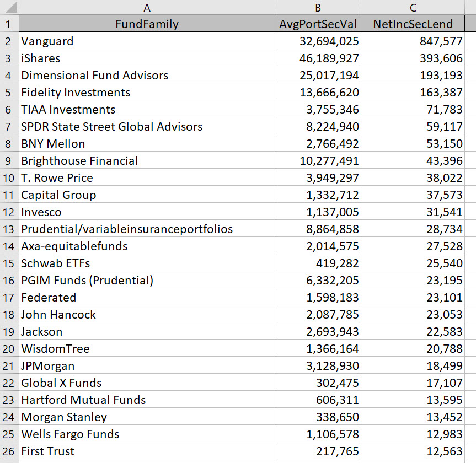The width and height of the screenshot is (476, 463).
Task: Select SPDR State Street Global Advisors cell
Action: click(x=147, y=127)
